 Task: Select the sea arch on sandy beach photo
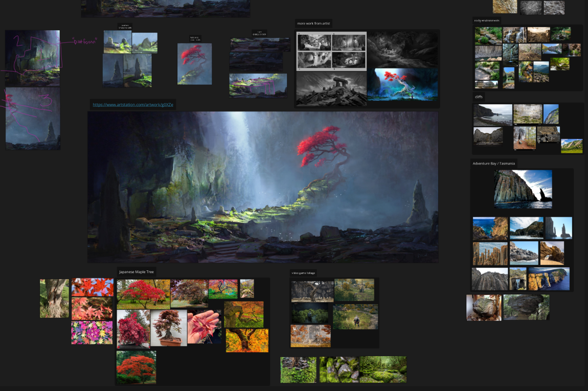[x=552, y=253]
